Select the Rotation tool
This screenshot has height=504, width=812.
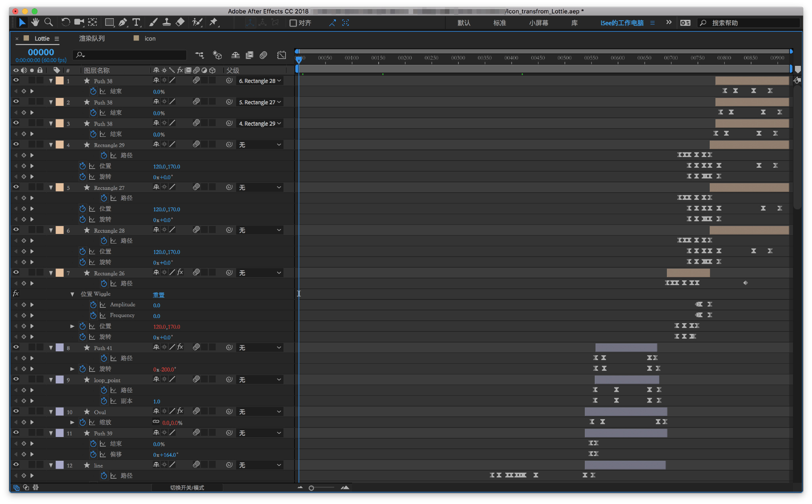point(65,22)
